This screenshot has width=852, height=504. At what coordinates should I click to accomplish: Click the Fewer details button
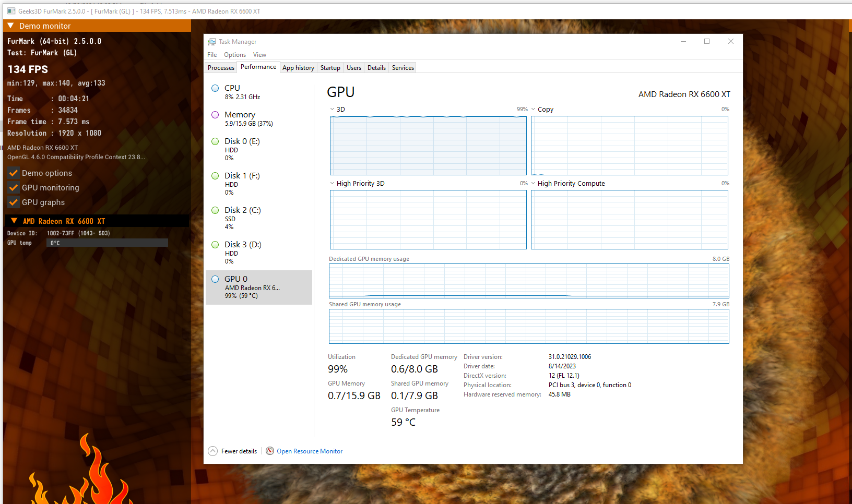[x=233, y=451]
